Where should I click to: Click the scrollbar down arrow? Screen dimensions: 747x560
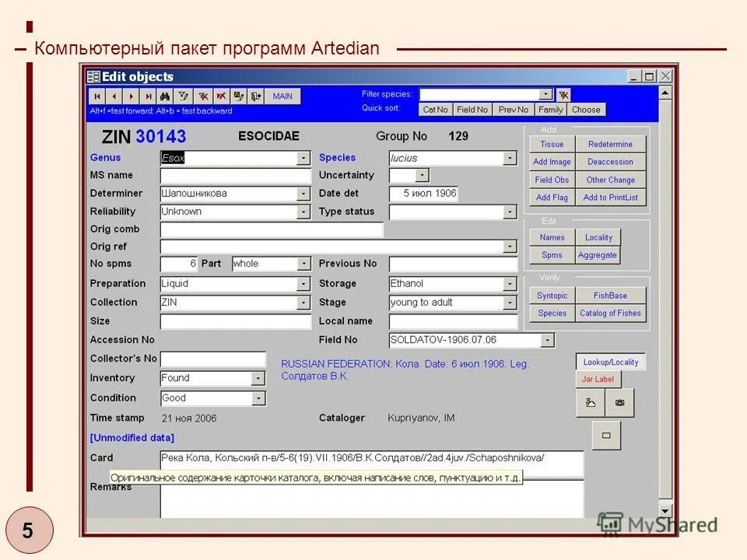(x=665, y=511)
